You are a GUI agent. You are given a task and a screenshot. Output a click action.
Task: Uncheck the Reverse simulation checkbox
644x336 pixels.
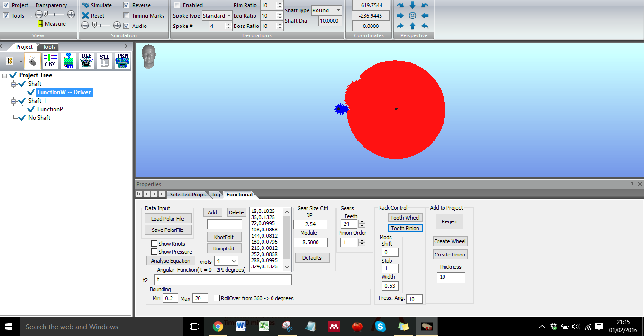click(x=127, y=5)
